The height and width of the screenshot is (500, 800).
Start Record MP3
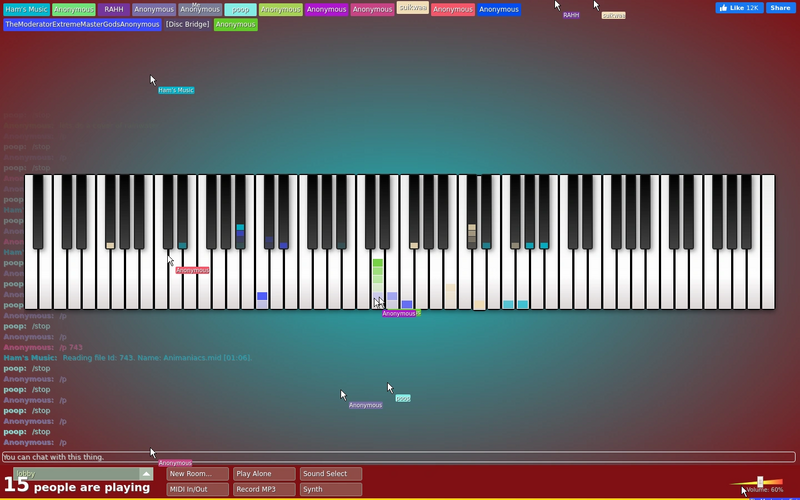(264, 489)
